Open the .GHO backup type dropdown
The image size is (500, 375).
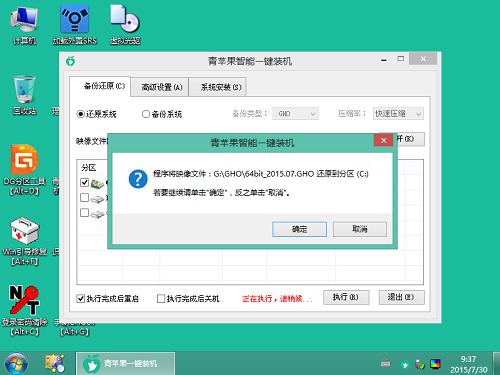(295, 114)
